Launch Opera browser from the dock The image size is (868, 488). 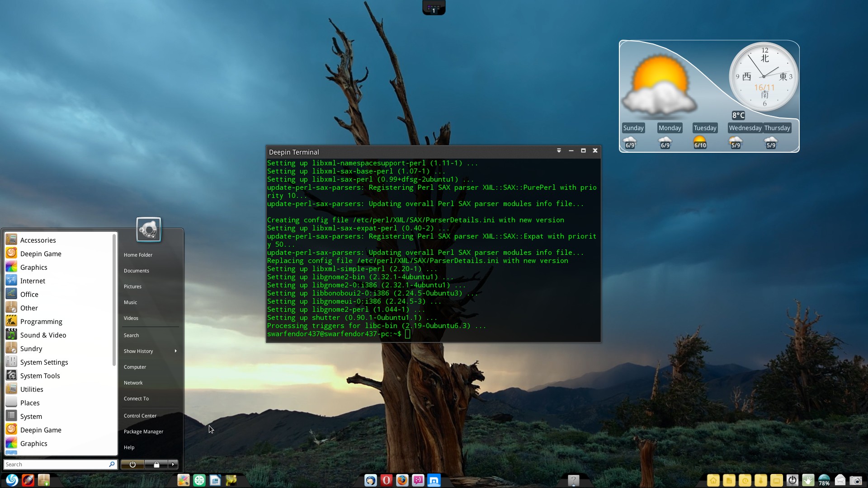tap(386, 480)
